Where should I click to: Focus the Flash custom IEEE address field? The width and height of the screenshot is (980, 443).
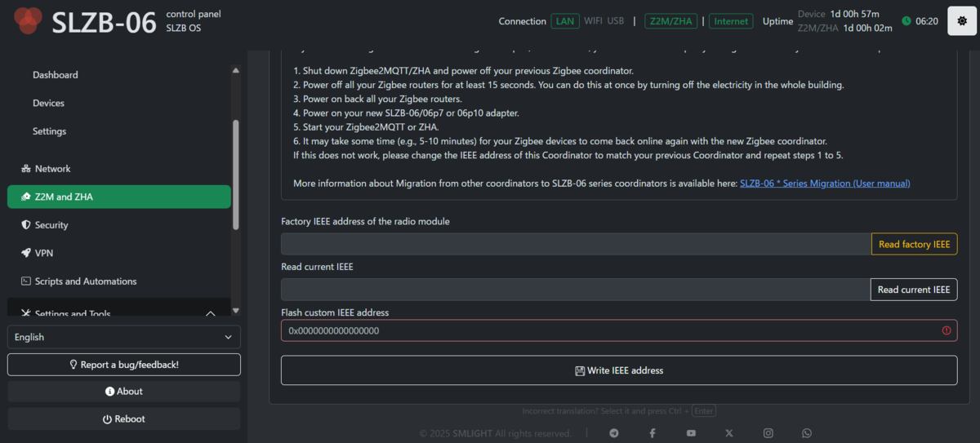coord(619,330)
